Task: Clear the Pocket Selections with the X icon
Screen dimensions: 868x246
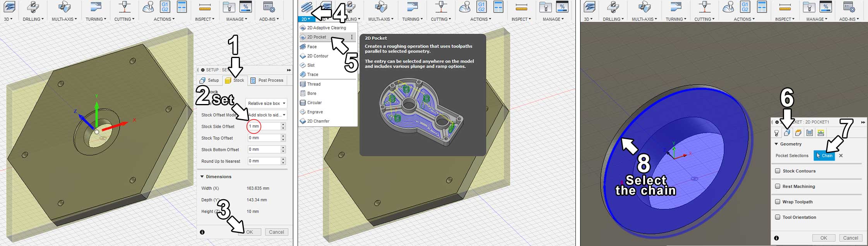Action: 841,155
